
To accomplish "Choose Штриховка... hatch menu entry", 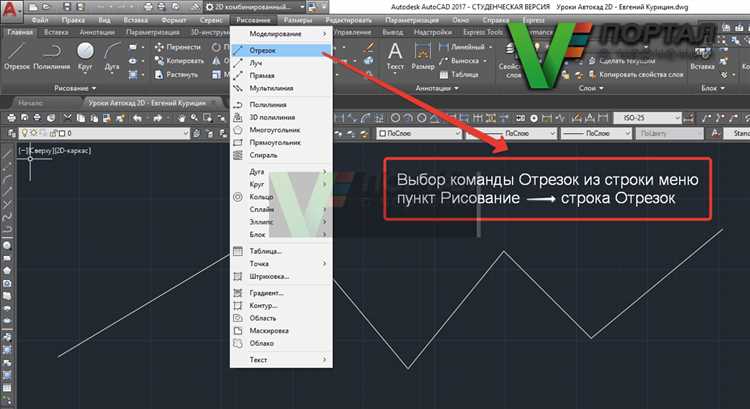I will coord(281,276).
